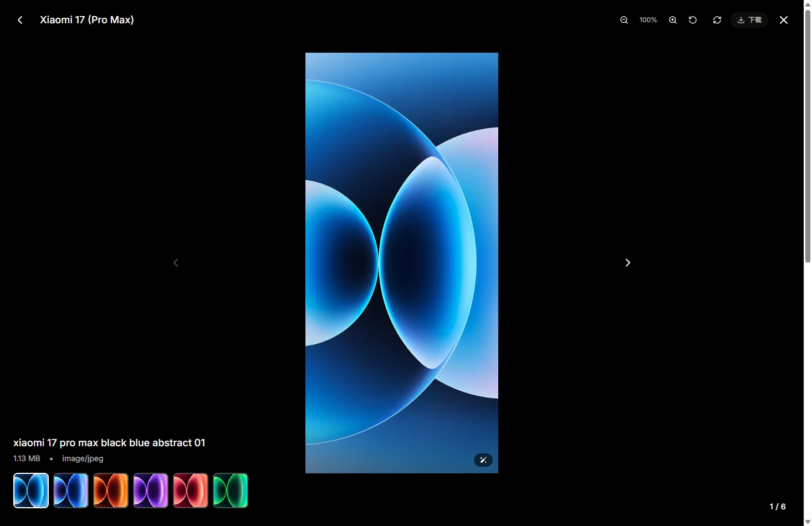Switch to the green wallpaper variant
Image resolution: width=812 pixels, height=526 pixels.
[x=230, y=490]
